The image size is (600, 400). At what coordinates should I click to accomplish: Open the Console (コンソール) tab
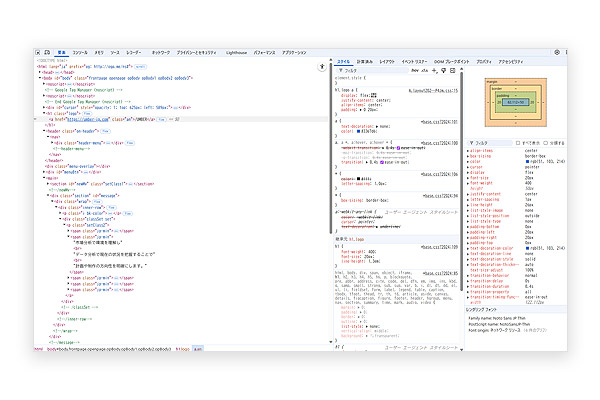click(80, 52)
